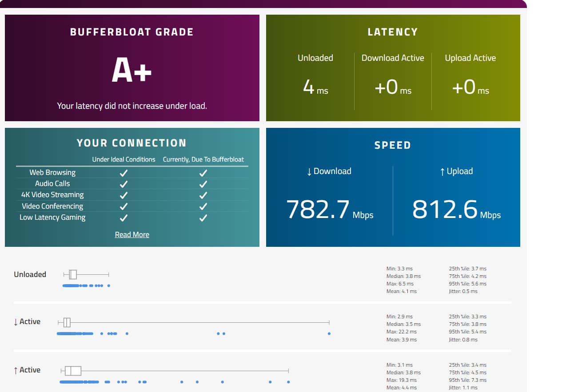The image size is (570, 392).
Task: Click the rightmost outlier dot in Download Active plot
Action: (329, 333)
